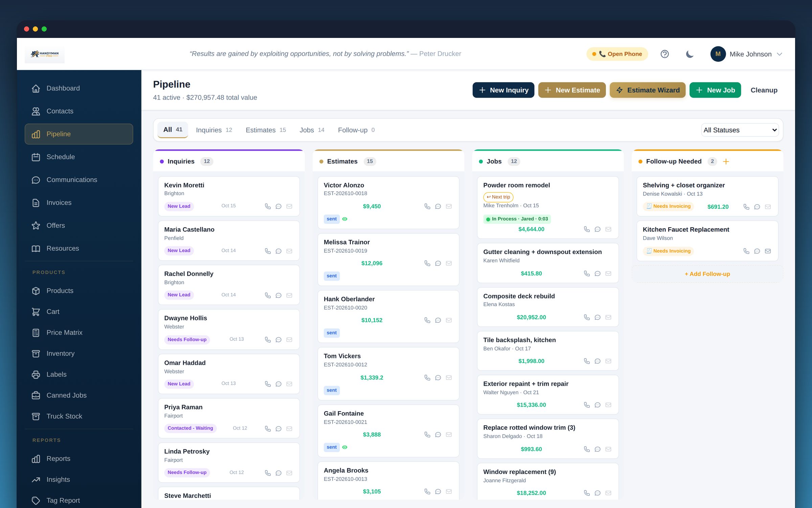Open Schedule in the sidebar
This screenshot has width=812, height=508.
coord(79,157)
